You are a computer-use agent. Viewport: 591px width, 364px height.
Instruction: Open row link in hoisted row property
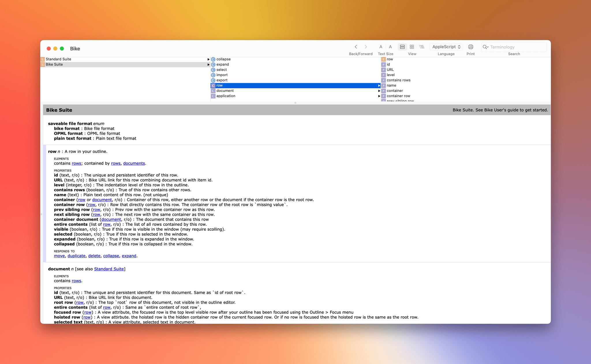point(87,317)
